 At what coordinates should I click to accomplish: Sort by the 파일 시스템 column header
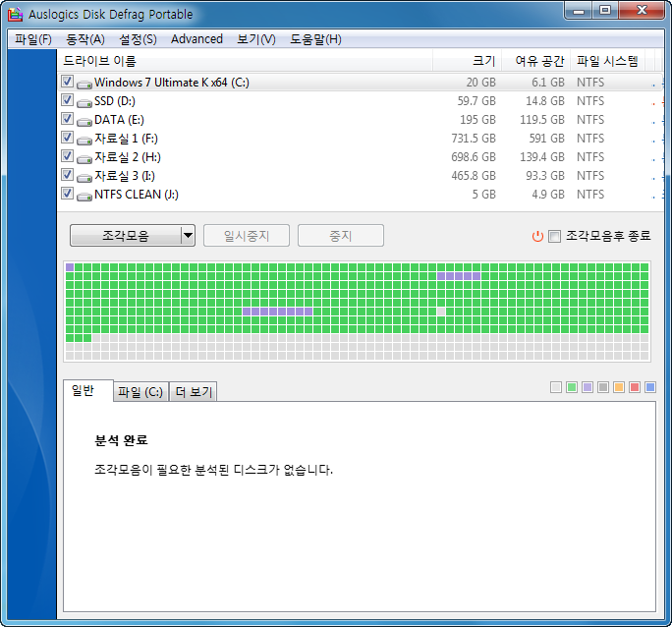coord(607,61)
